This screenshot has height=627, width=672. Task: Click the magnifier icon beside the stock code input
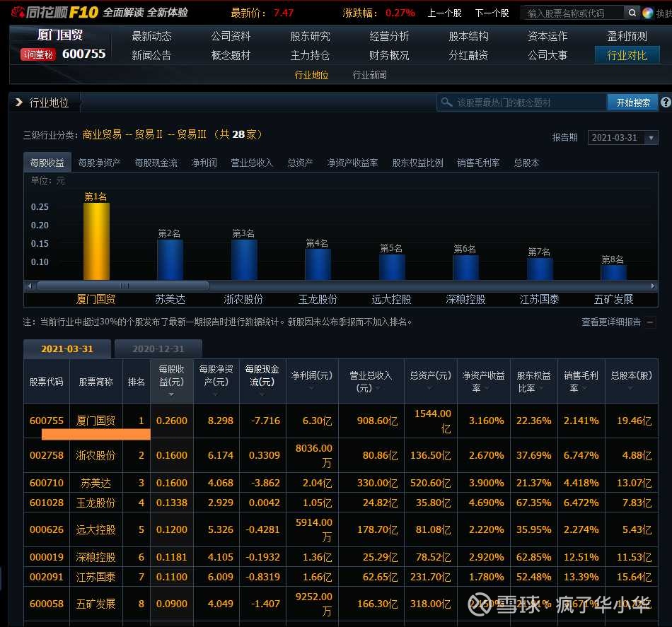click(x=632, y=13)
